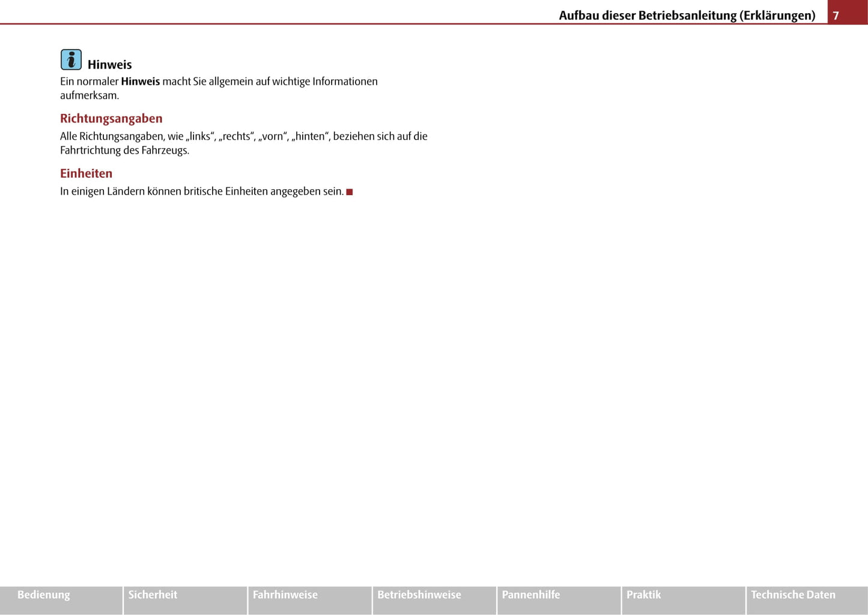
Task: Select the Fahrhinweise tab
Action: pos(285,595)
